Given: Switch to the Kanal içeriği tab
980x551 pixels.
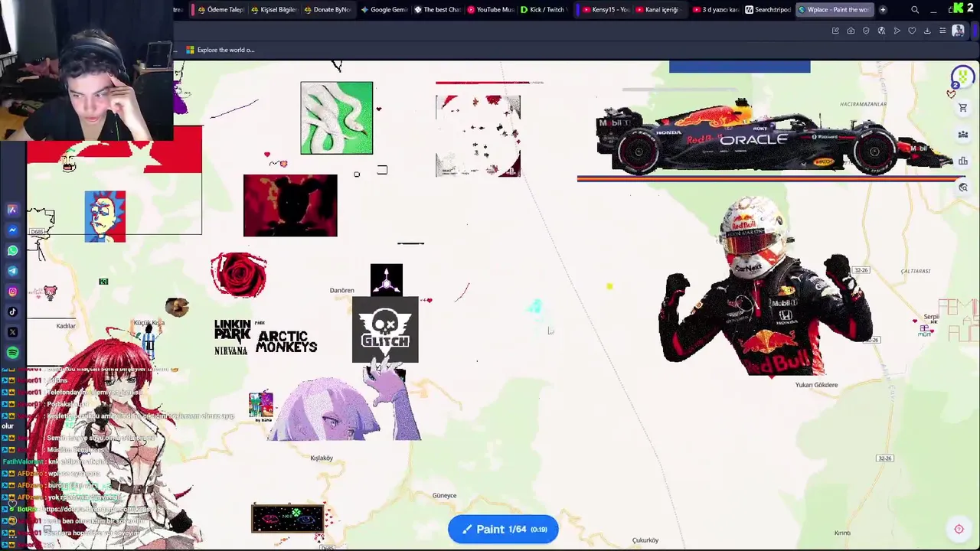Looking at the screenshot, I should pos(660,10).
